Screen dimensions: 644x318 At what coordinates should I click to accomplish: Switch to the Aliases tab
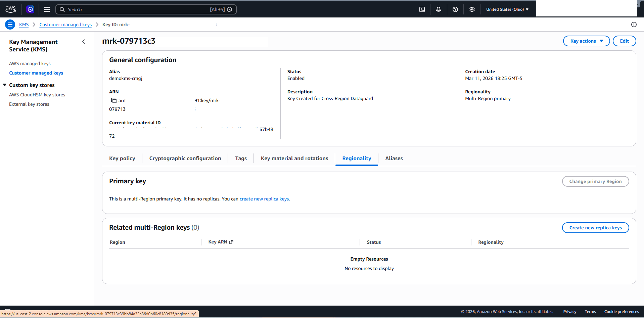(394, 158)
